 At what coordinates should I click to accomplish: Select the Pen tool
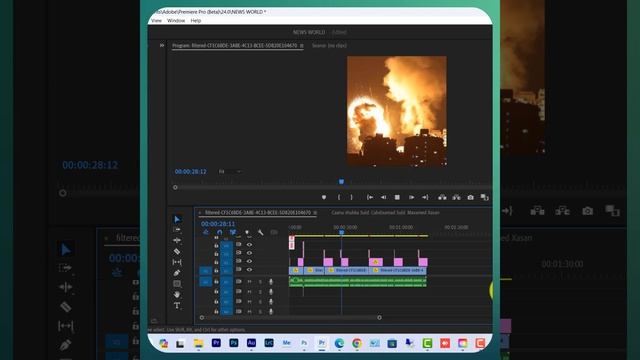[177, 273]
